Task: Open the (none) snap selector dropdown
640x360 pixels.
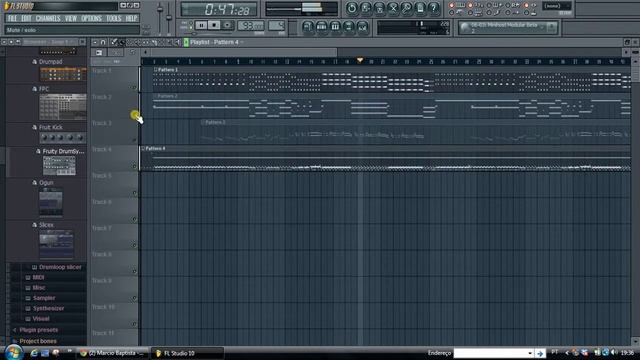Action: click(x=557, y=6)
